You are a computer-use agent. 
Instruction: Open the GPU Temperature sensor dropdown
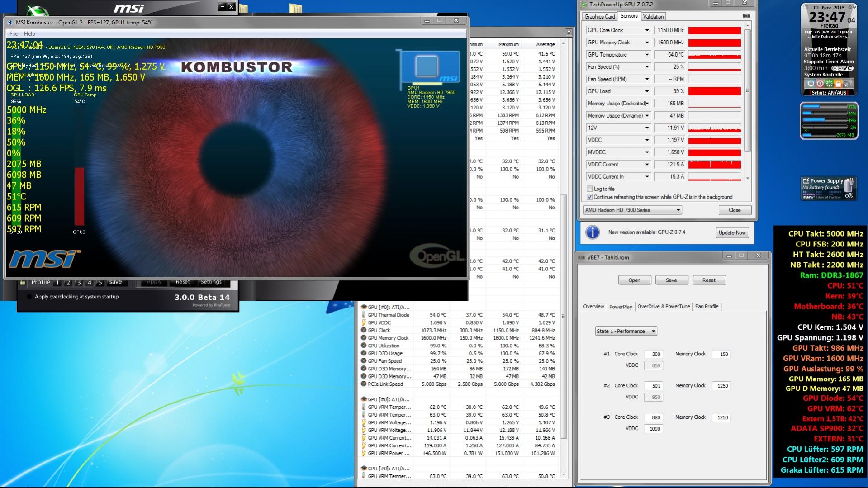647,55
